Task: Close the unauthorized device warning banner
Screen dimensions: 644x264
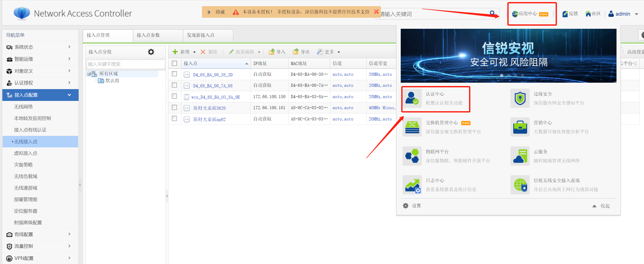Action: tap(376, 11)
